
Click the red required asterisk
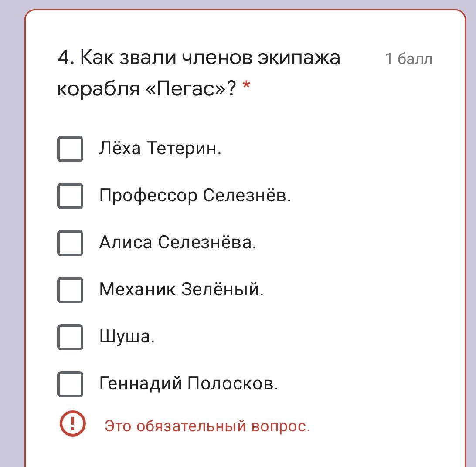(246, 87)
